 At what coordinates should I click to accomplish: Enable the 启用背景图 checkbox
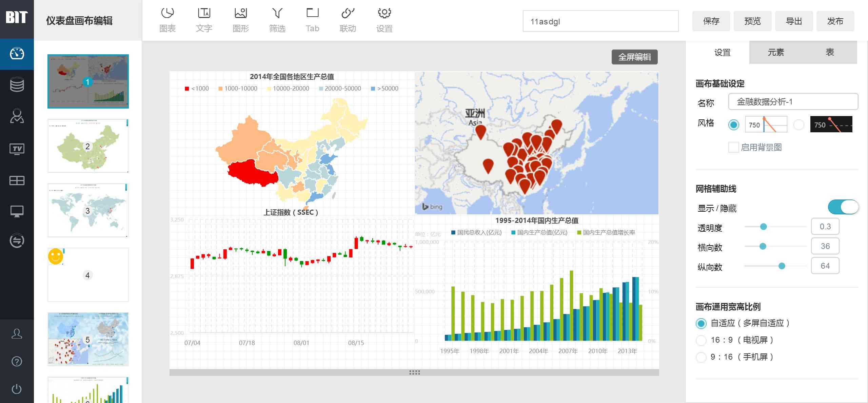click(733, 147)
